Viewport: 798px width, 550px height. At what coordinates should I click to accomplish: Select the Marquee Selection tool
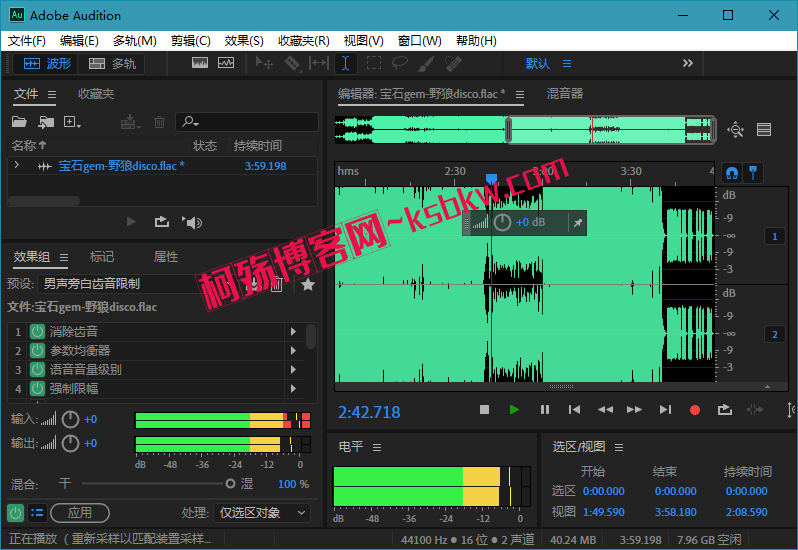[374, 63]
